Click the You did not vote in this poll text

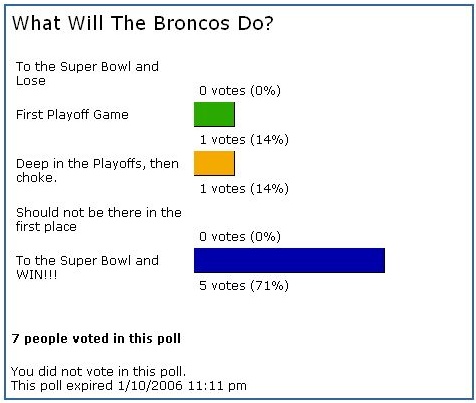click(99, 371)
